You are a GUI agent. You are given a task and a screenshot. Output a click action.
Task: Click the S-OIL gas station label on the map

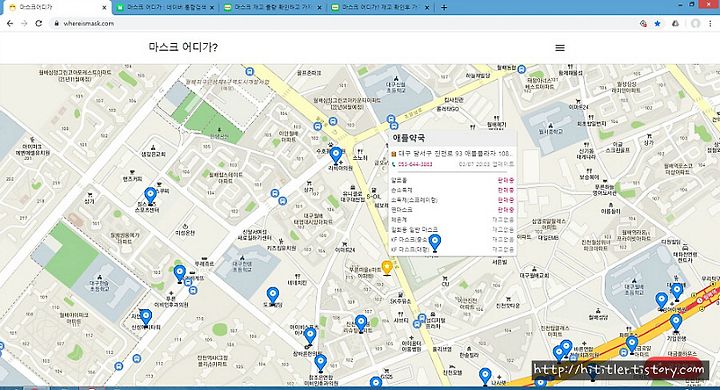coord(373,197)
